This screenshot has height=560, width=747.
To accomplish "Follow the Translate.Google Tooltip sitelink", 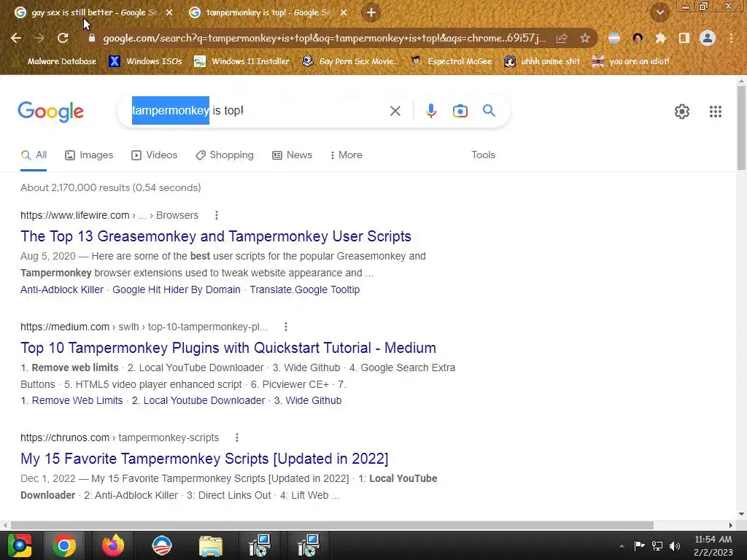I will tap(304, 289).
